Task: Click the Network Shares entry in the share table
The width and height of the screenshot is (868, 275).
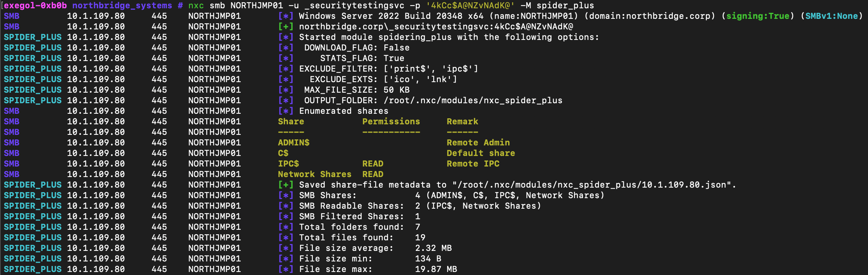Action: coord(314,174)
